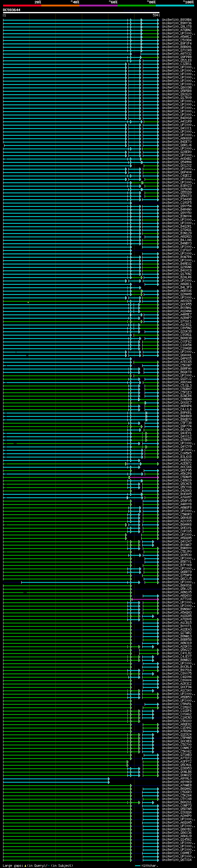Click the purple ~60% identity legend bar
Screen dimensions: 197x868
click(x=98, y=6)
